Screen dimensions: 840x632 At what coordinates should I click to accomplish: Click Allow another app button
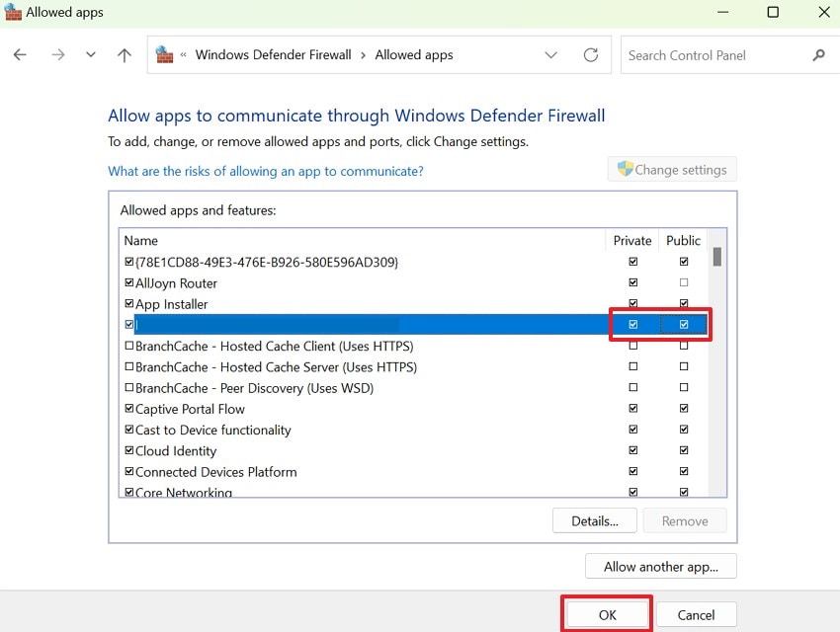coord(661,566)
